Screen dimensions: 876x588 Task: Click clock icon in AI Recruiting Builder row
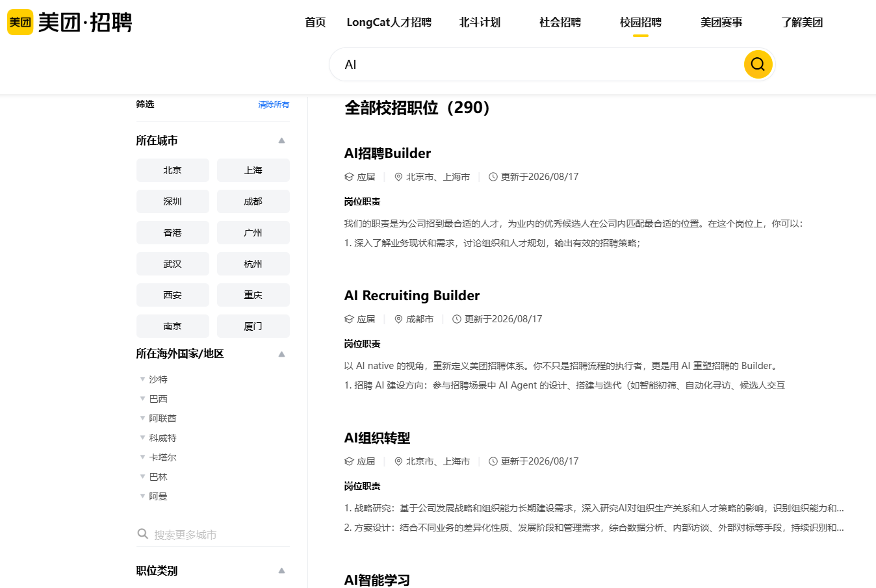point(457,319)
